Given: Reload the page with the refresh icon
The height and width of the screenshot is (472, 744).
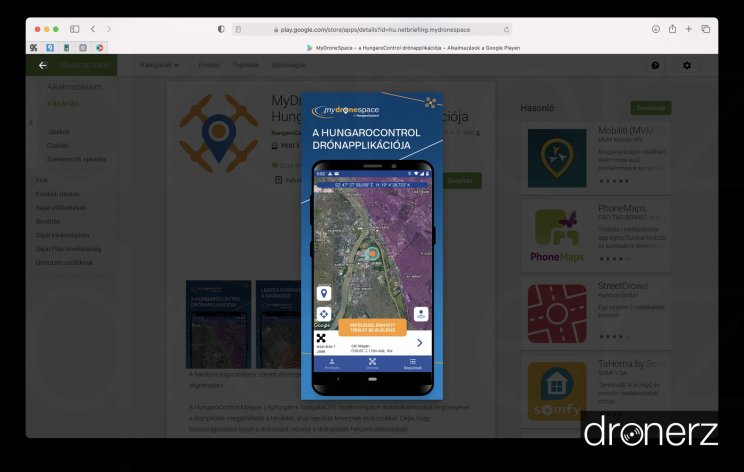Looking at the screenshot, I should [x=506, y=29].
